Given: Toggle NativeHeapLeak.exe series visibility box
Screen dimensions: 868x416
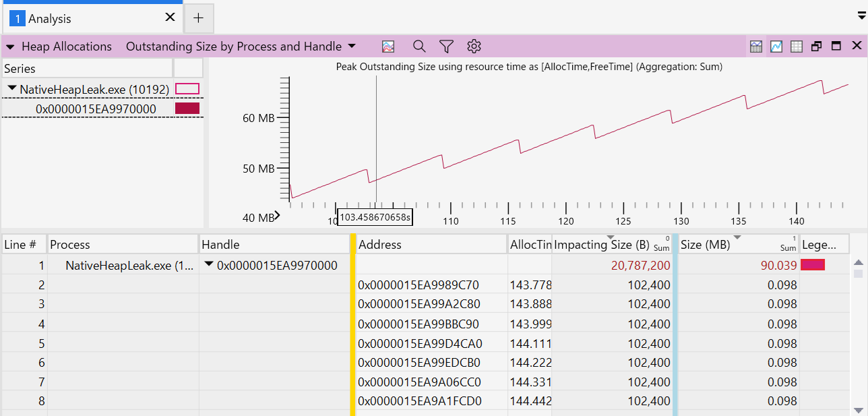Looking at the screenshot, I should [187, 89].
